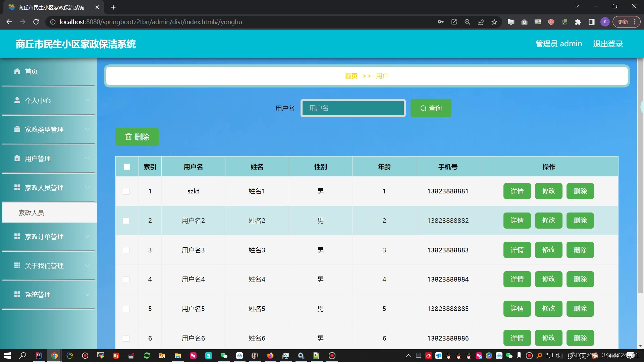Click the grid icon beside 家政订单管理
This screenshot has height=362, width=644.
click(x=17, y=236)
